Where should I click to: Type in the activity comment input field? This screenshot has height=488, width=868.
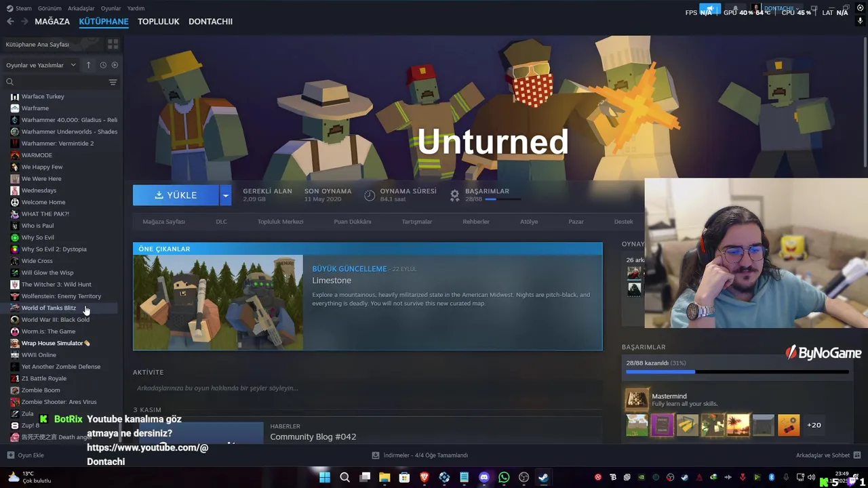click(x=368, y=388)
